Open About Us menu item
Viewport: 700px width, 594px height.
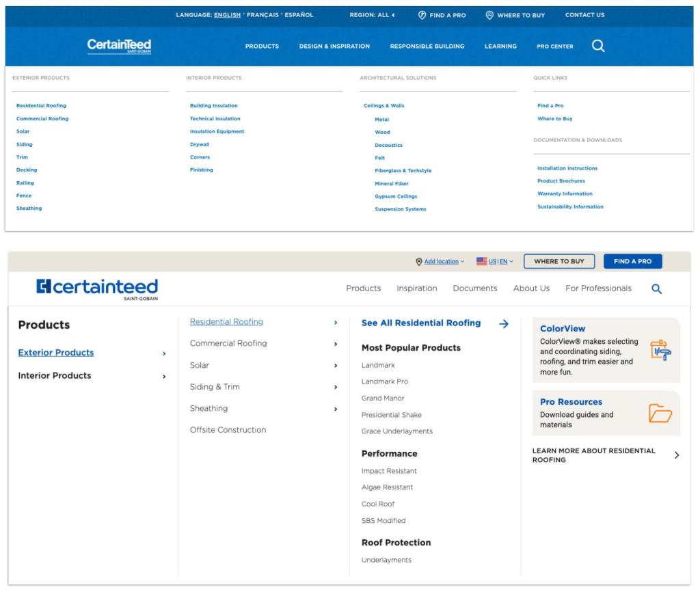530,288
